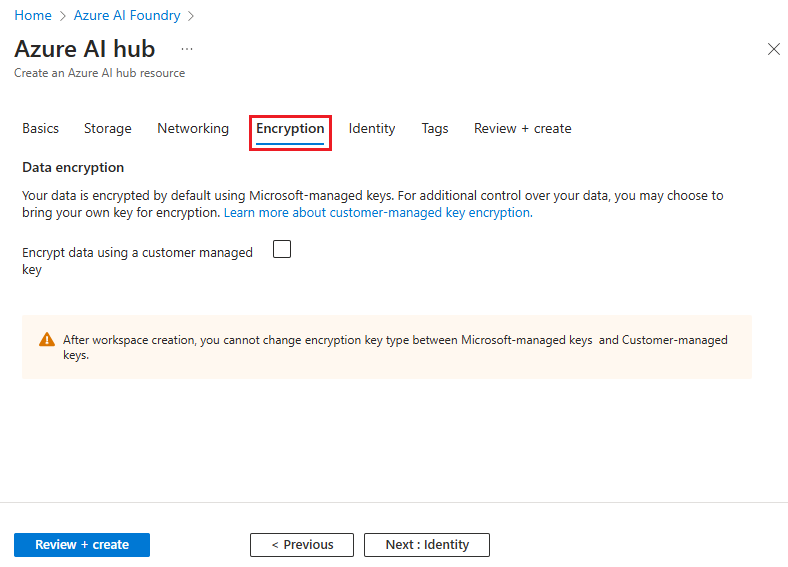Switch to the Basics tab
Screen dimensions: 788x567
point(41,128)
